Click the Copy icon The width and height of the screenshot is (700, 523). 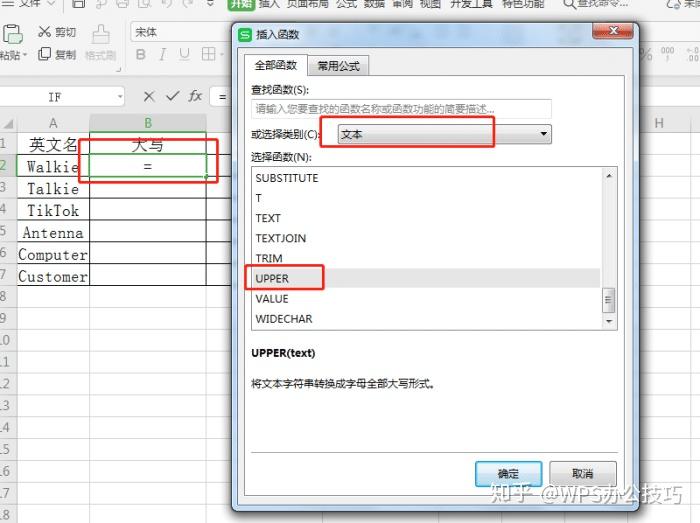(44, 54)
